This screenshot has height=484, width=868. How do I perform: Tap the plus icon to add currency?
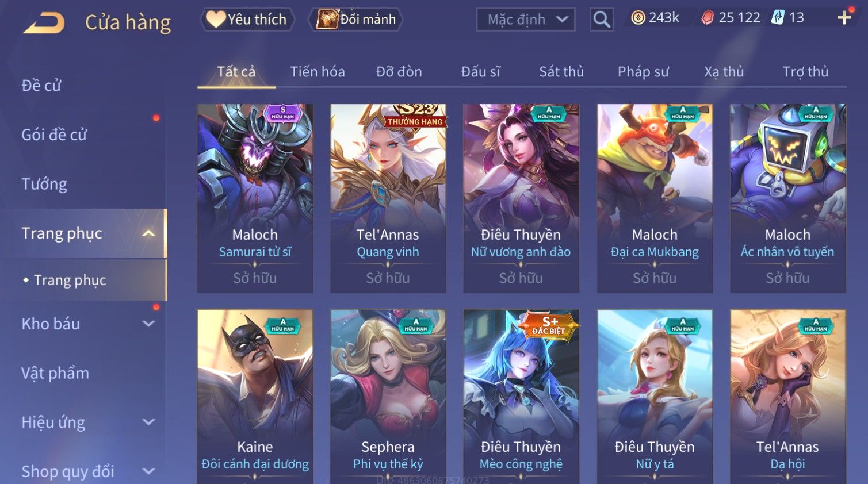tap(844, 18)
